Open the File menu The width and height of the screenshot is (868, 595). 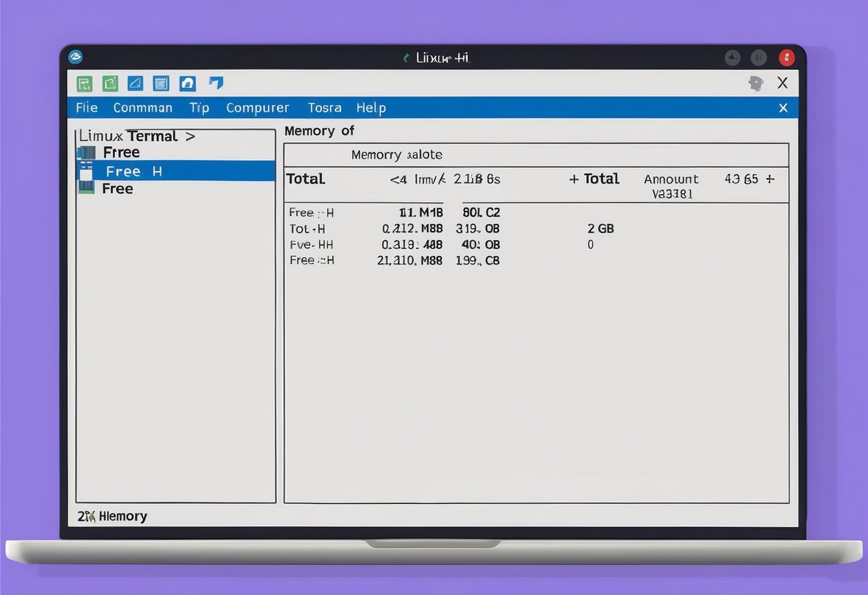click(85, 107)
